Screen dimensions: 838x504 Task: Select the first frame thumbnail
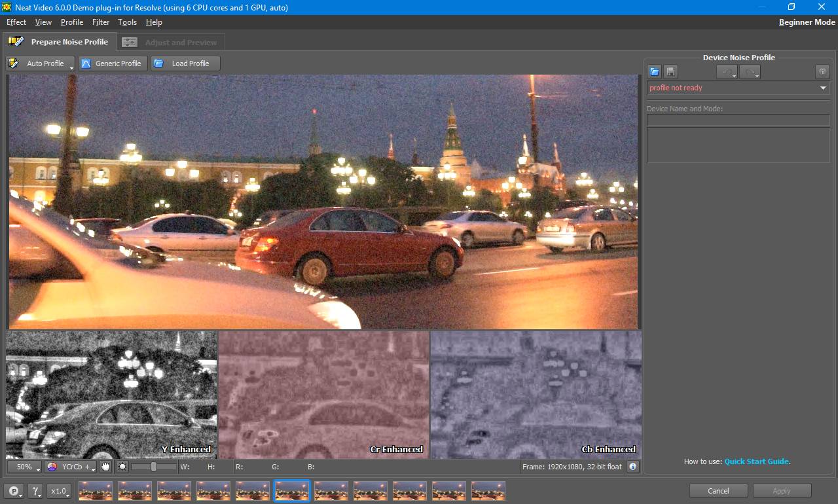tap(96, 491)
